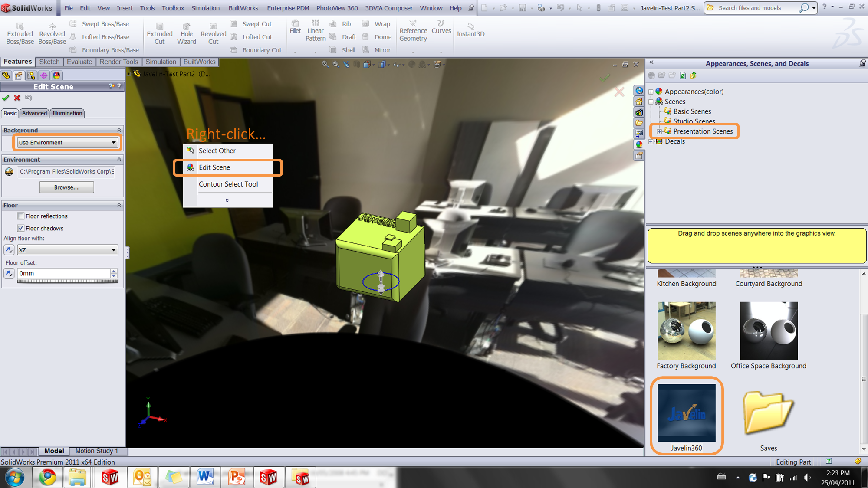Toggle the Instant3D tool
Viewport: 868px width, 488px height.
click(470, 30)
